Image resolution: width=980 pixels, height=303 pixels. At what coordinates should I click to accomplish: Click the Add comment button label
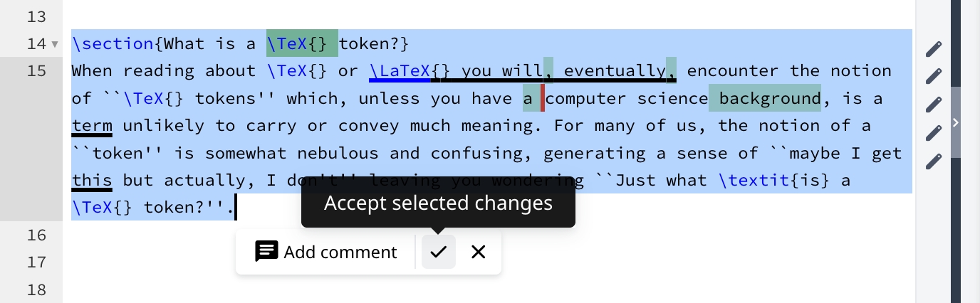click(x=340, y=252)
